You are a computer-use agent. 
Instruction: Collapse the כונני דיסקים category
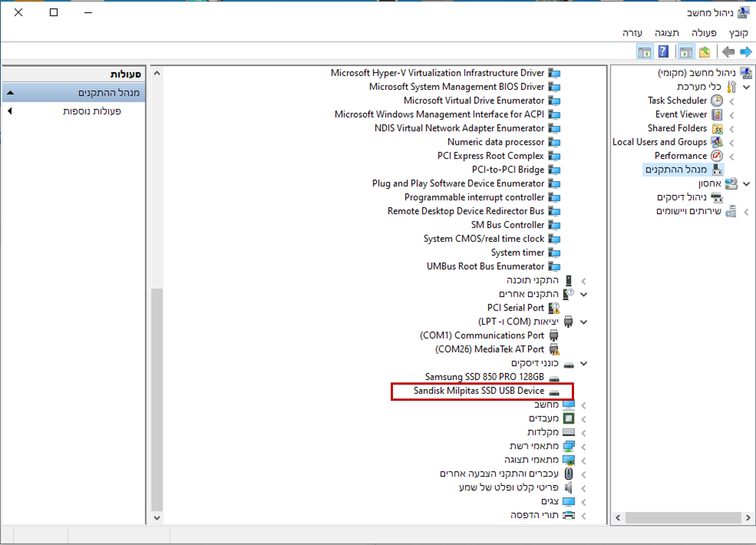click(x=584, y=363)
